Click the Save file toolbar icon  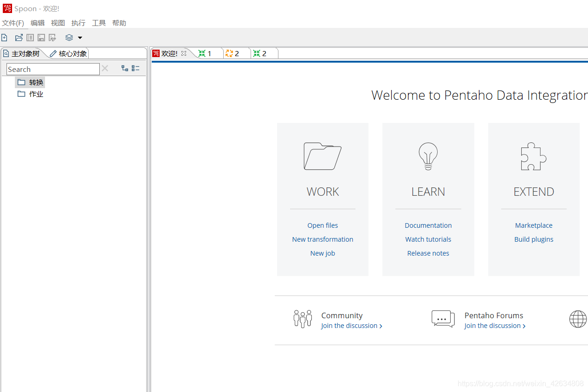pyautogui.click(x=41, y=38)
